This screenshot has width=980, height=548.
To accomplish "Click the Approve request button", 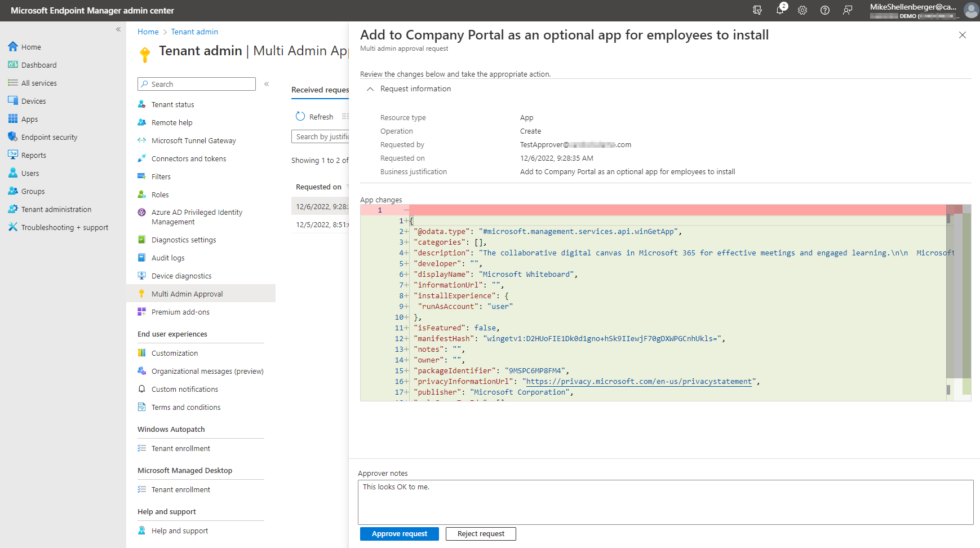I will pos(400,534).
